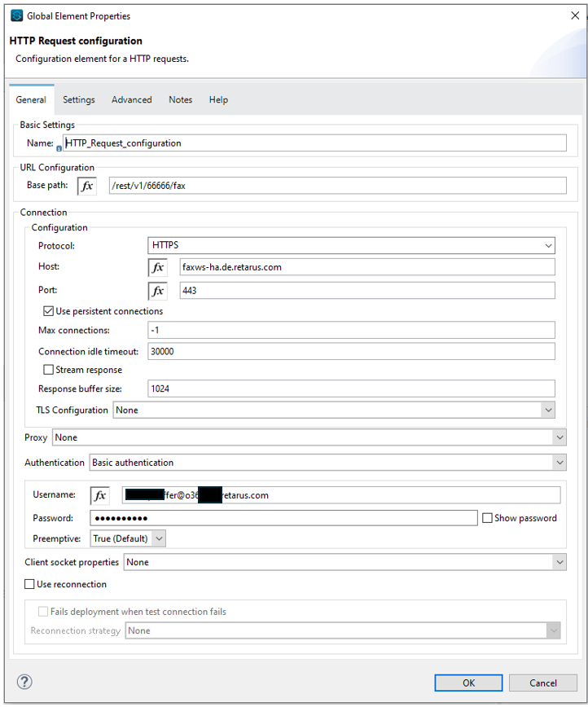Check the Show password box

pos(487,518)
